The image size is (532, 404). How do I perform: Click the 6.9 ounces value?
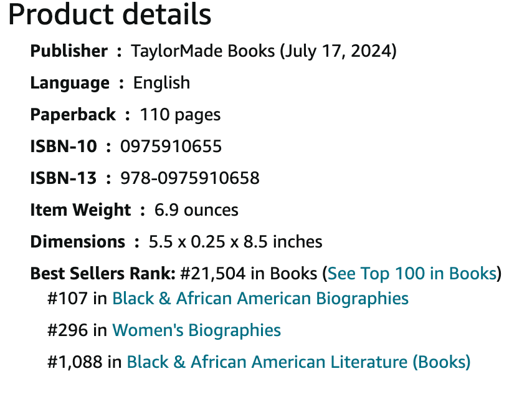[196, 210]
